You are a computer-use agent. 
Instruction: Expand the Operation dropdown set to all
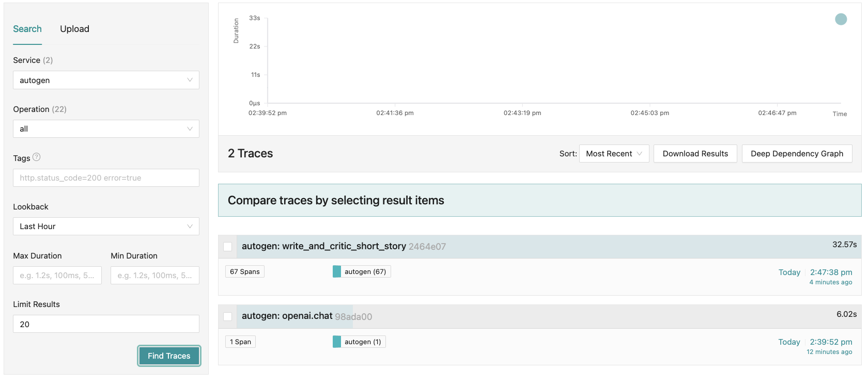[106, 129]
